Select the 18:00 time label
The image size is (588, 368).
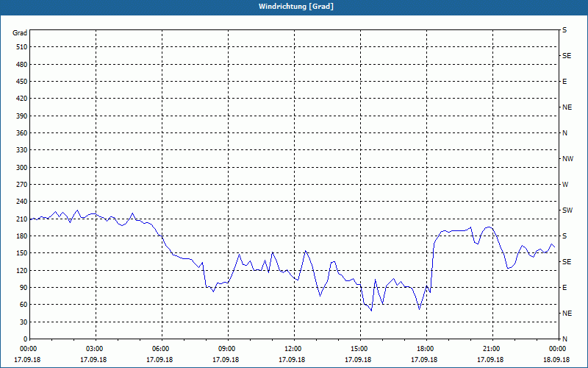425,349
